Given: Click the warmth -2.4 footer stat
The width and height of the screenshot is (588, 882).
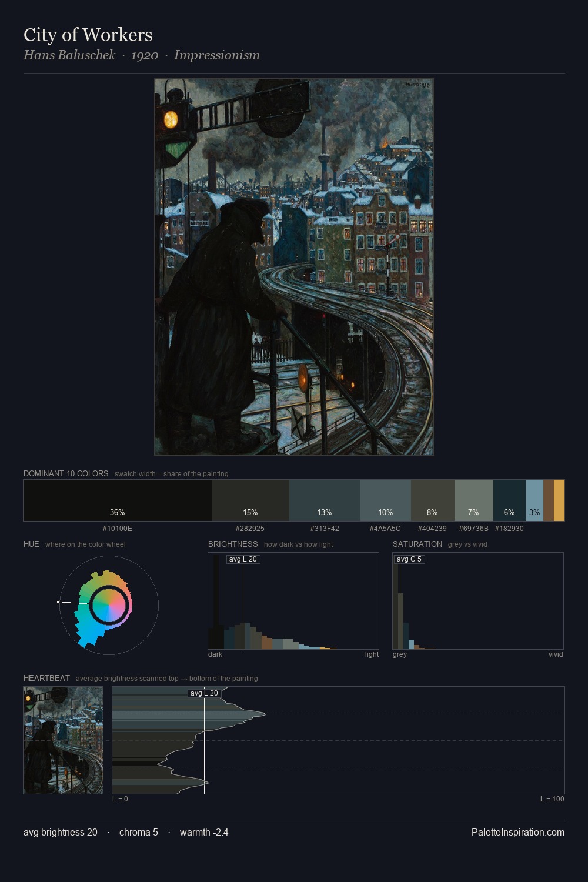Looking at the screenshot, I should [x=204, y=832].
